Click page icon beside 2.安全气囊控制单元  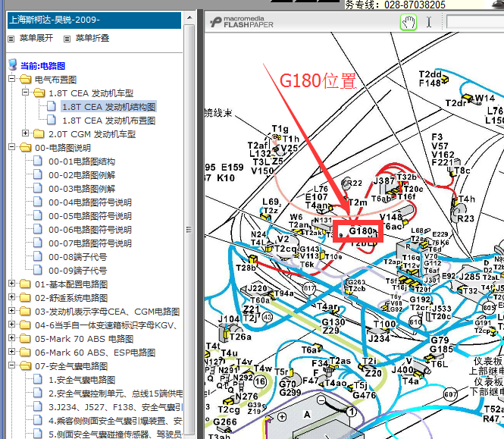[x=38, y=393]
